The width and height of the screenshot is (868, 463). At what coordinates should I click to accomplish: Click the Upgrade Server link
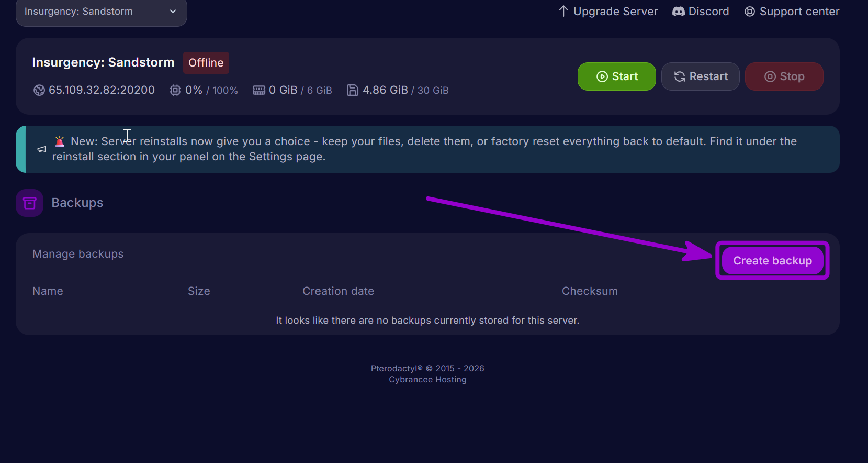point(608,12)
